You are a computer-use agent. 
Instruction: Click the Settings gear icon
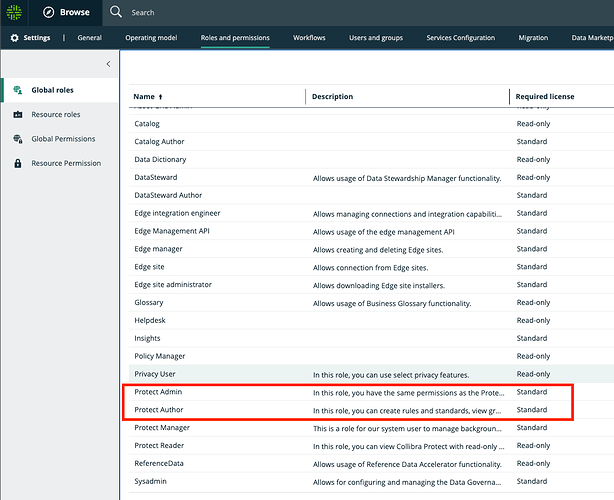point(14,38)
